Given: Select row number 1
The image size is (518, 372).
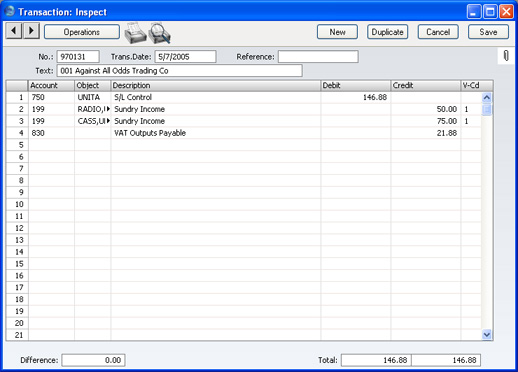Looking at the screenshot, I should tap(17, 97).
